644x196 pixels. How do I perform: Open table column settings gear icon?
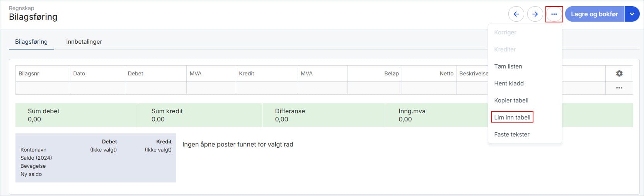pos(619,73)
